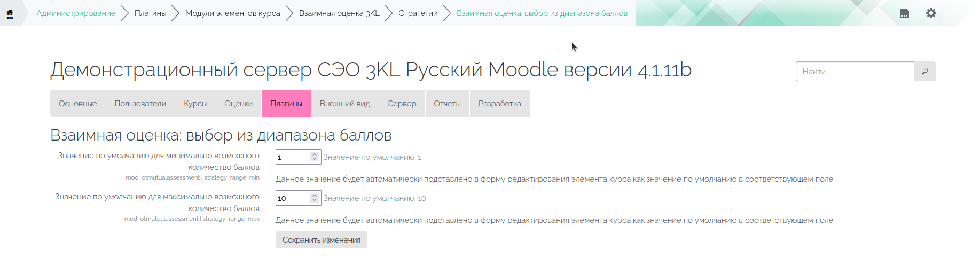Go to the Стратегии breadcrumb item

[418, 13]
